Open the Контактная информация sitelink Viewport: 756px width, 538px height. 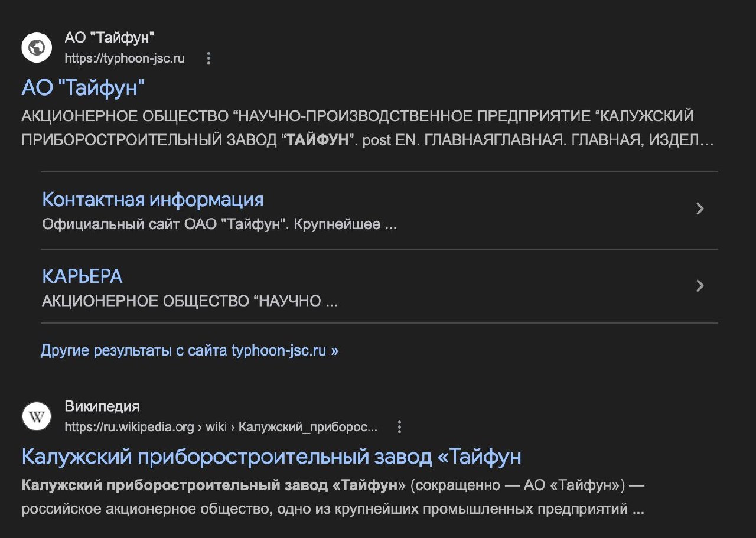coord(152,200)
